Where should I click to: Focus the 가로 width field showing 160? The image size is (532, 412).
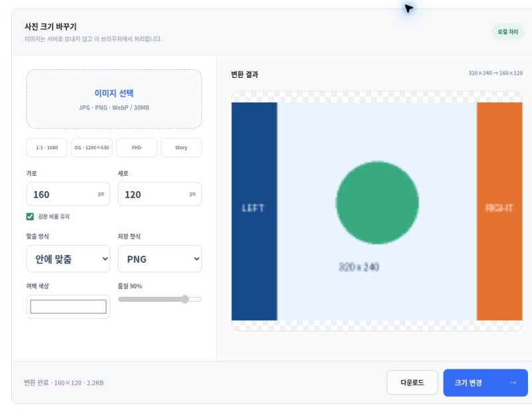[x=68, y=194]
